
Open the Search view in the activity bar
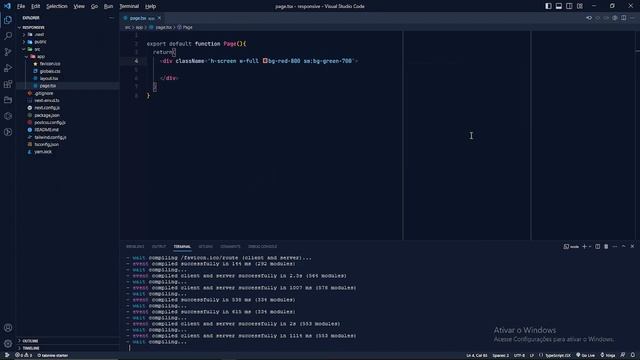coord(8,36)
